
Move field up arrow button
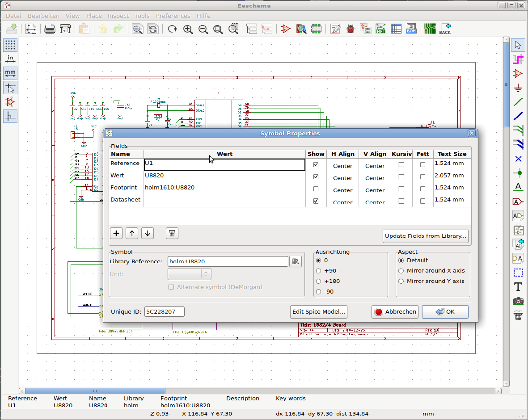pos(132,233)
